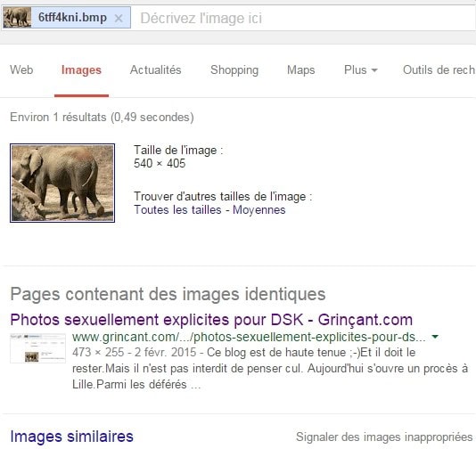Click the "Ce blog est de haute tenue" snippet

276,353
